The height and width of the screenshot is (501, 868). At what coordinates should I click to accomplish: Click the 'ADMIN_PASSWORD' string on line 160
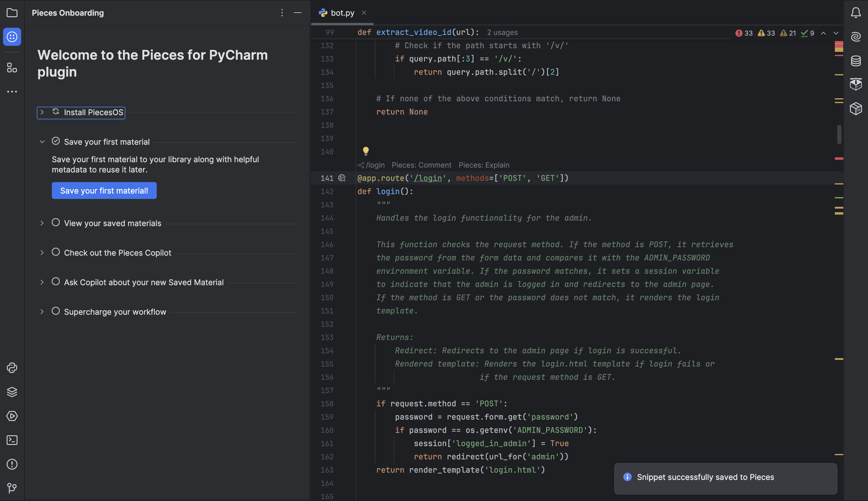(550, 430)
